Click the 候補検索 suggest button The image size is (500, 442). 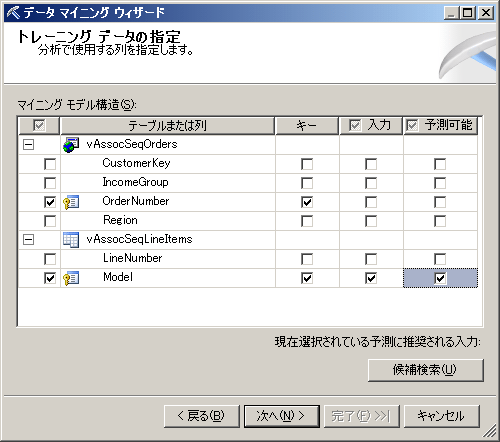[x=426, y=370]
